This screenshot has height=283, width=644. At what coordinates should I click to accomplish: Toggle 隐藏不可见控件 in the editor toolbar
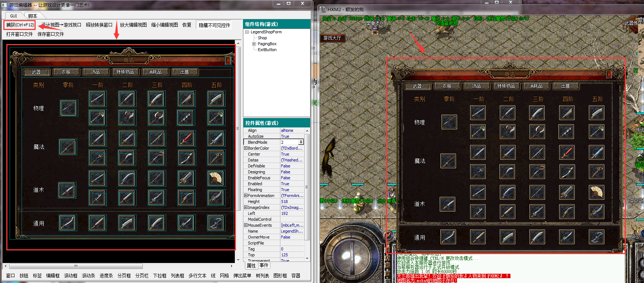coord(214,25)
